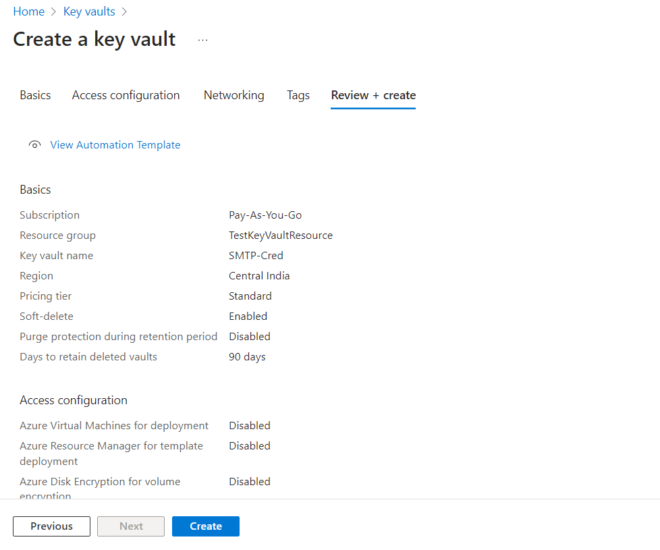Click the TestKeyVaultResource resource group value
660x550 pixels.
(x=280, y=236)
